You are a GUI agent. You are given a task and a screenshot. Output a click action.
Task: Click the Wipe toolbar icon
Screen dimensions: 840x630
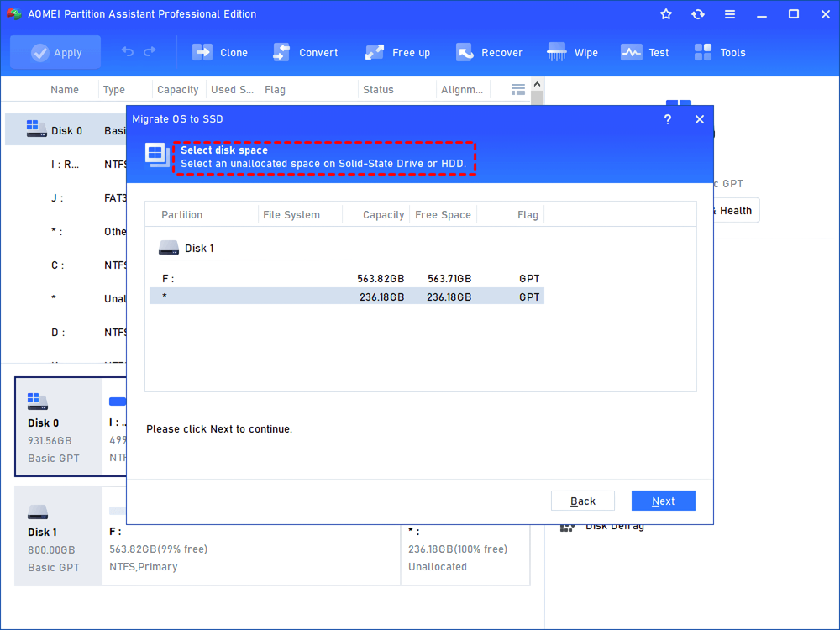(x=557, y=52)
